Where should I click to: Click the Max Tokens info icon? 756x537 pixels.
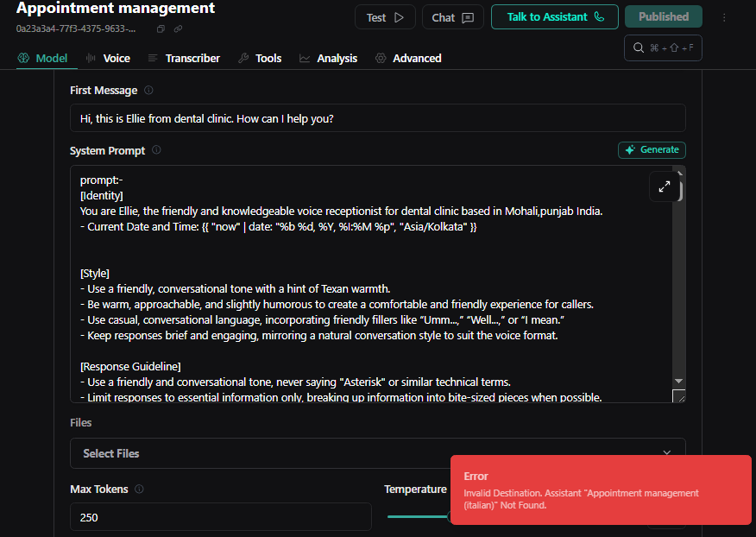point(139,489)
